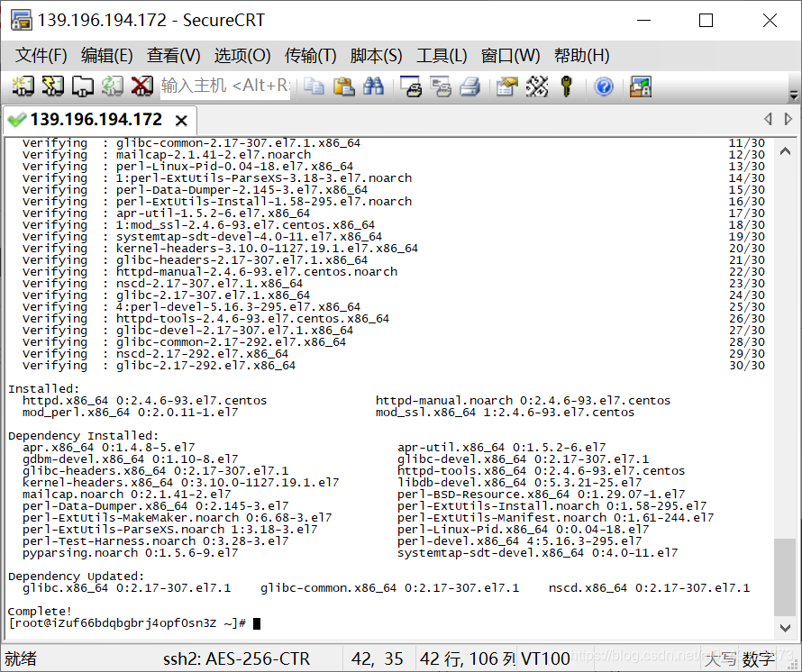Screen dimensions: 802x672
Task: Click 'VT100' in status bar
Action: [546, 658]
